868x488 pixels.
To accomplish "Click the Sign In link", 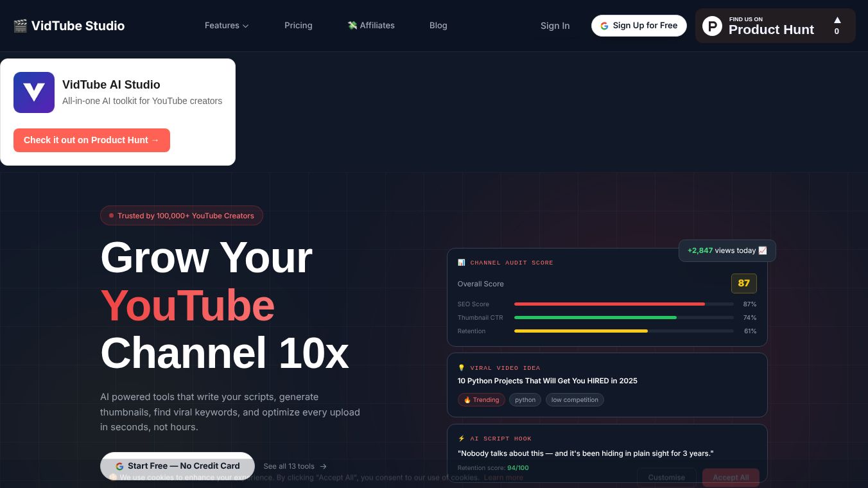I will tap(555, 26).
